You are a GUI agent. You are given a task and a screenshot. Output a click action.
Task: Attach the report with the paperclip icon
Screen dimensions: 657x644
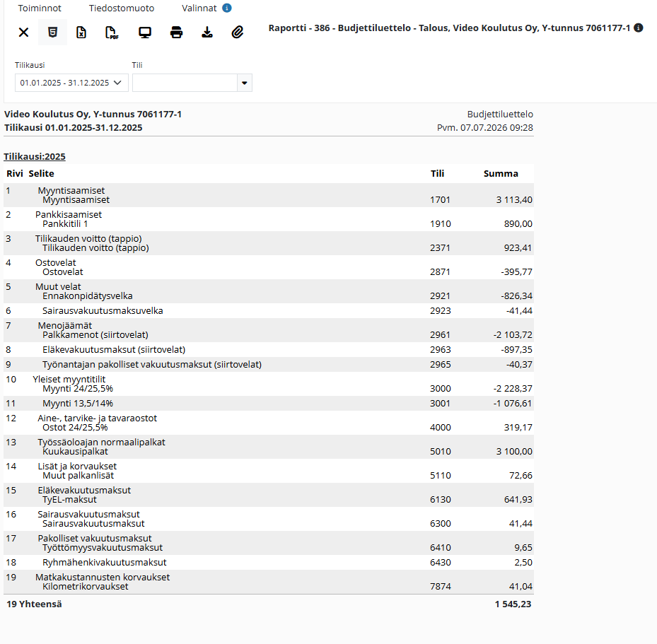[238, 33]
